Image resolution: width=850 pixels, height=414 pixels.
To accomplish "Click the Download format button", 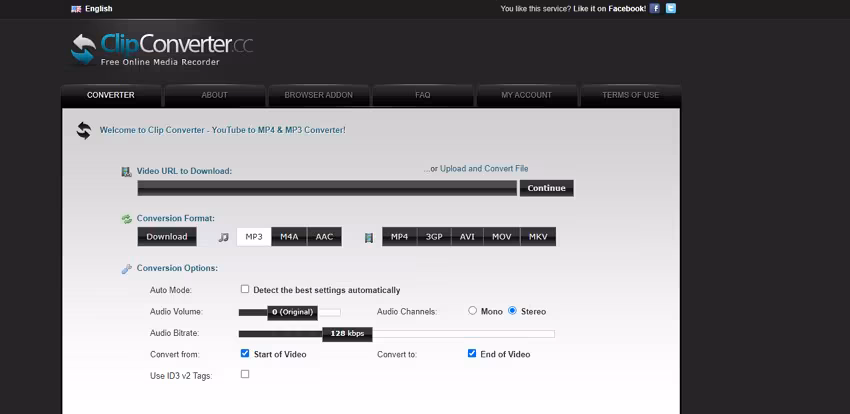I will [x=167, y=237].
